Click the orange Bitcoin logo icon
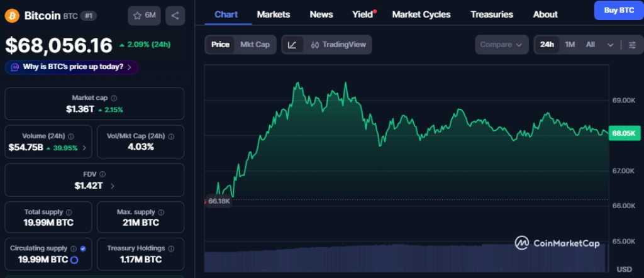The image size is (644, 278). pos(12,16)
